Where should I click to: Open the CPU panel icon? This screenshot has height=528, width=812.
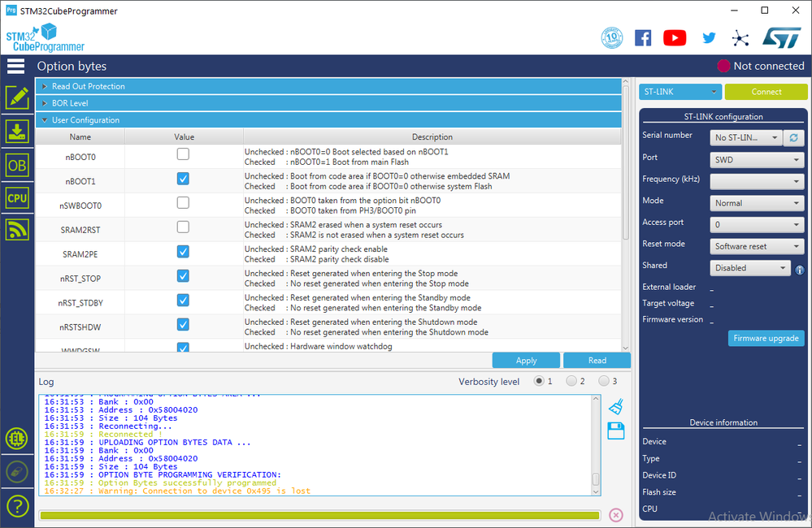tap(17, 197)
